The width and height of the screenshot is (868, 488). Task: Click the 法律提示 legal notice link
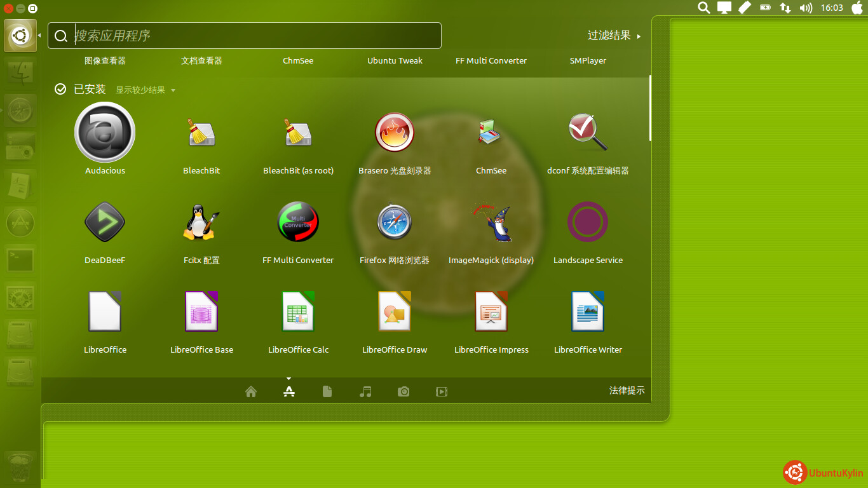[x=627, y=391]
